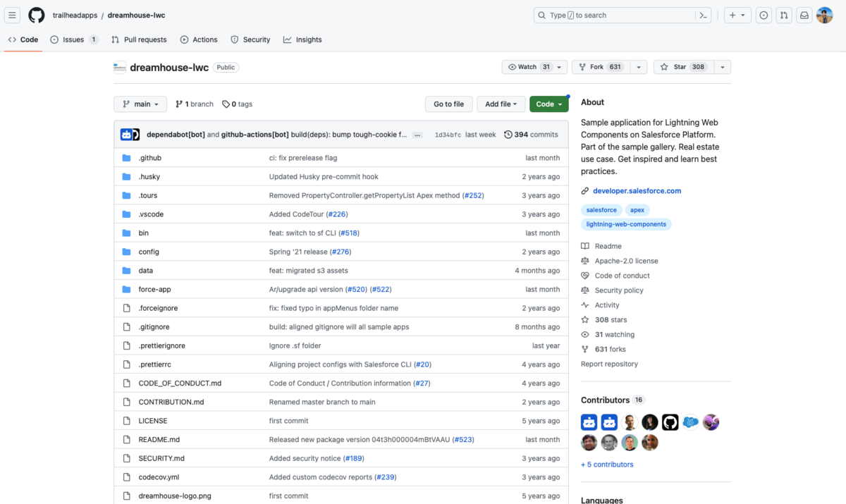The width and height of the screenshot is (846, 504).
Task: Open the Code of conduct link
Action: 623,276
